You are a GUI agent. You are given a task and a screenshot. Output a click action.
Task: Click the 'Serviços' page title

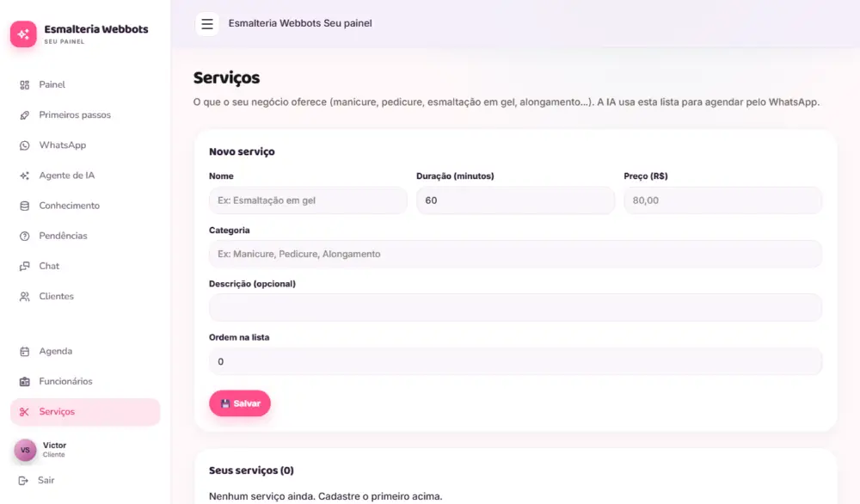(x=226, y=78)
